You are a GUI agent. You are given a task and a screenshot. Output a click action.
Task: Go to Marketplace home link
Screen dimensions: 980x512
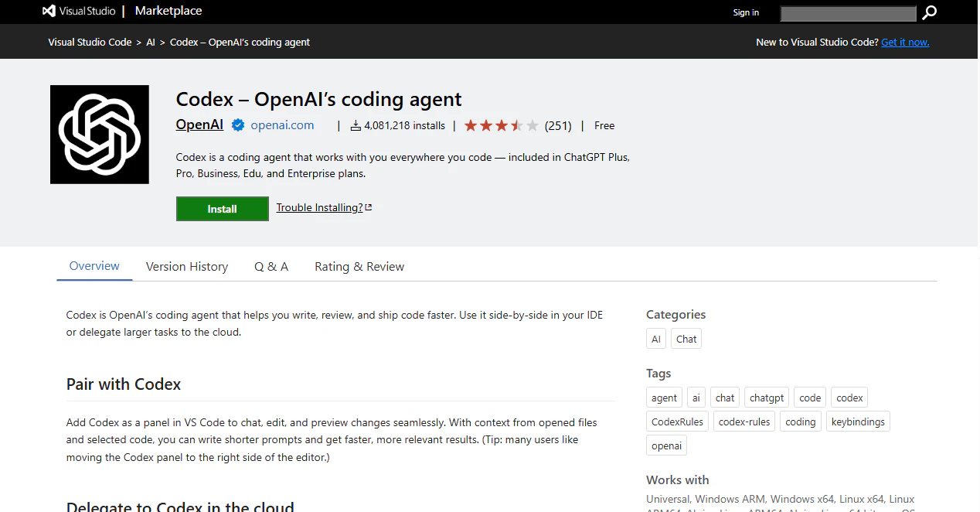168,11
